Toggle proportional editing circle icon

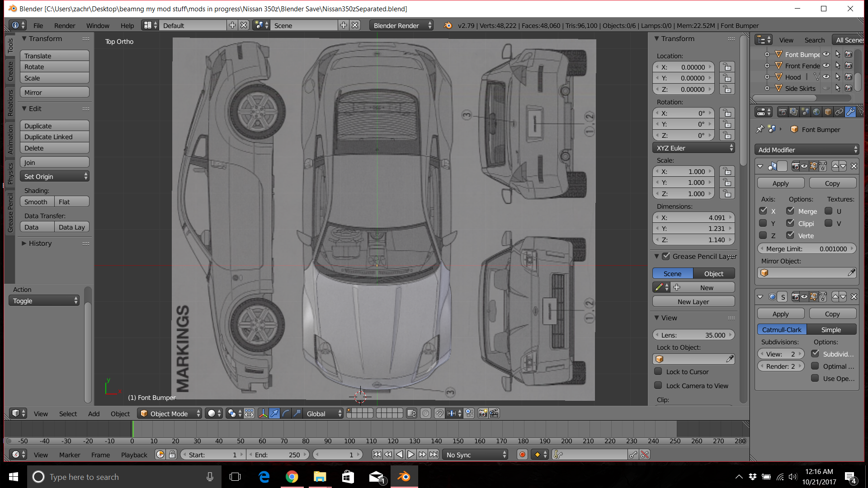click(x=425, y=413)
